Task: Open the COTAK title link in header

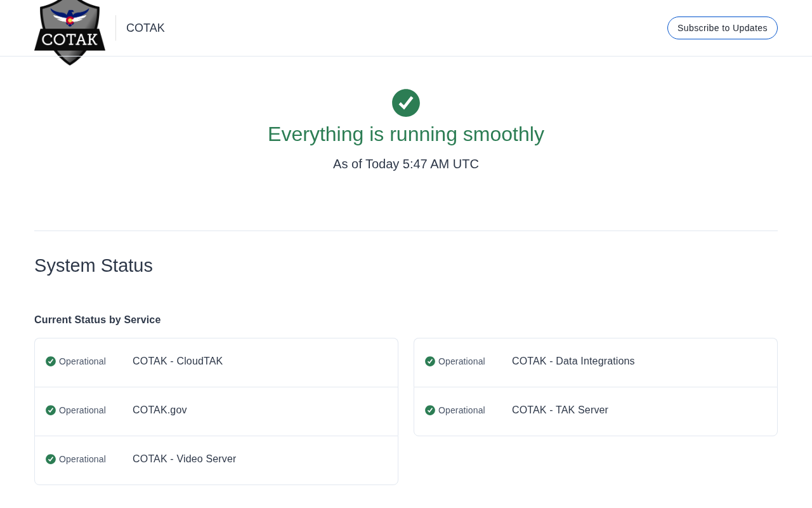Action: pos(145,28)
